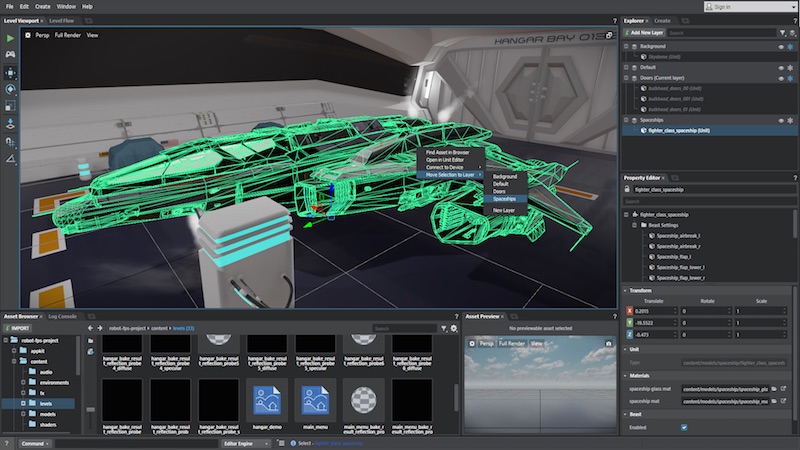Open the Editor Engine dropdown
The image size is (800, 450).
click(x=246, y=443)
